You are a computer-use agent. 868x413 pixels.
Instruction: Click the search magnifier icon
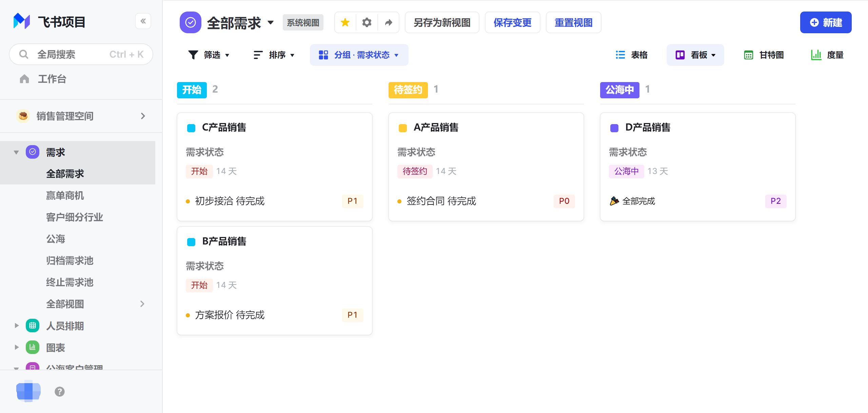pos(24,54)
